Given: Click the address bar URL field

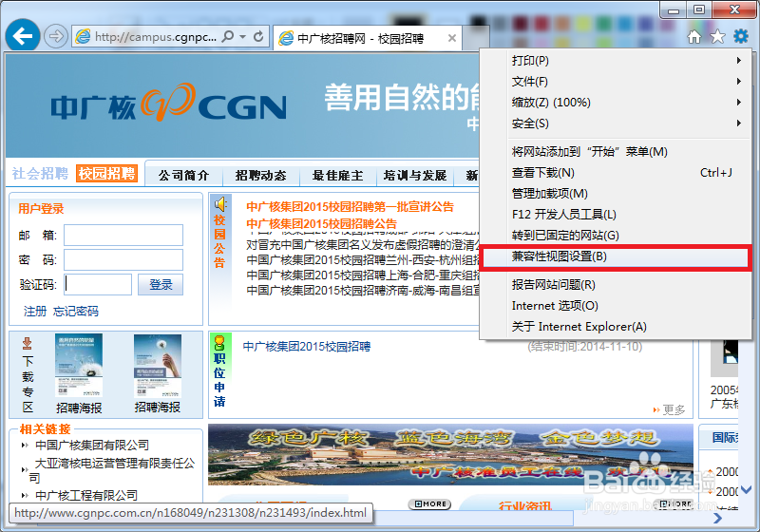Looking at the screenshot, I should pyautogui.click(x=155, y=37).
